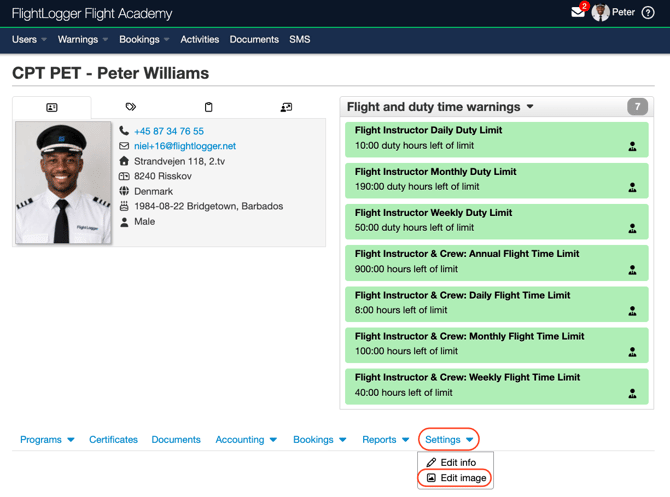Click Peter Williams profile photo

pyautogui.click(x=63, y=182)
